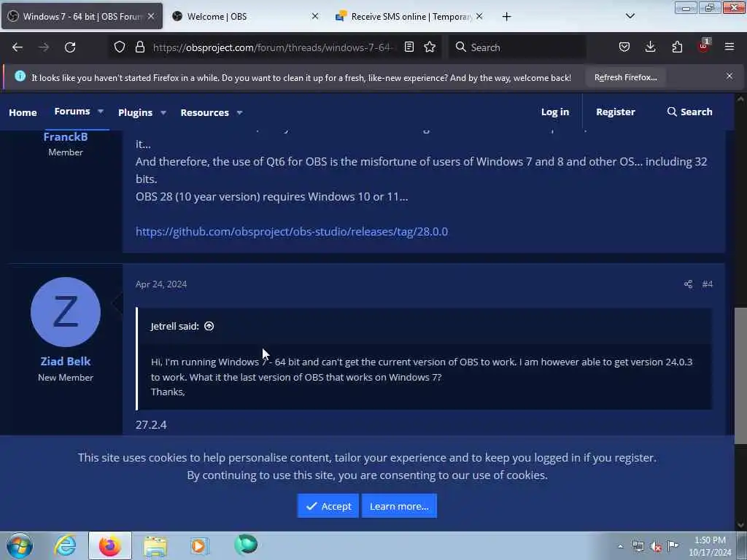The height and width of the screenshot is (560, 747).
Task: Open the tracking protection shield icon
Action: [120, 47]
